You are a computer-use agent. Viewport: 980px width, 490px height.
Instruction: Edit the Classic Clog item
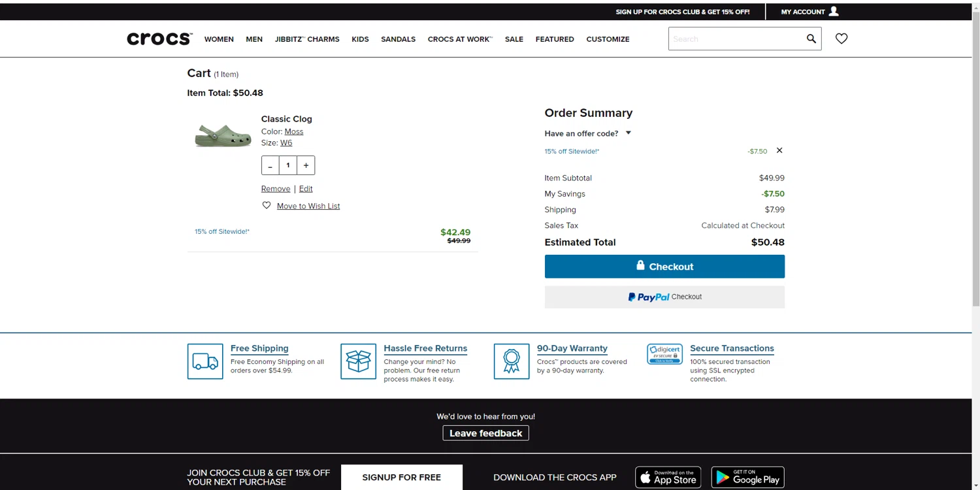[306, 189]
